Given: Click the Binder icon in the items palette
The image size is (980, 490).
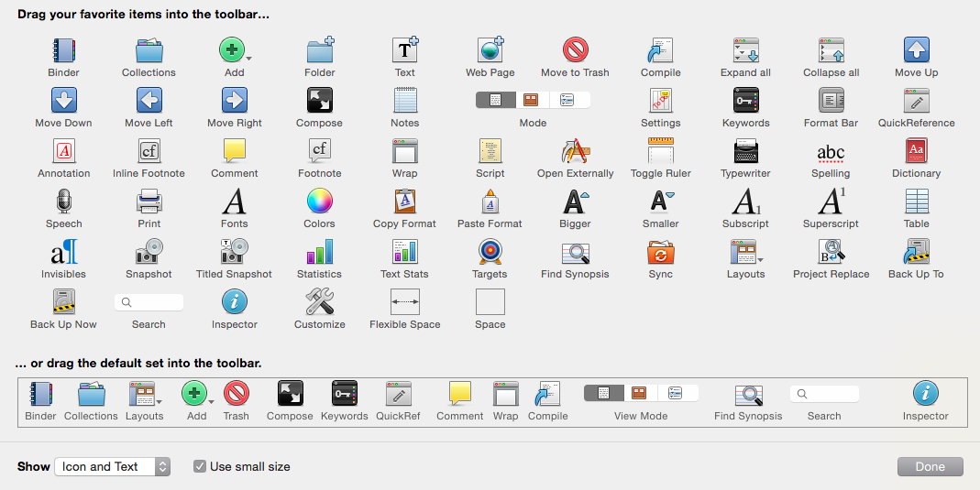Looking at the screenshot, I should 64,50.
